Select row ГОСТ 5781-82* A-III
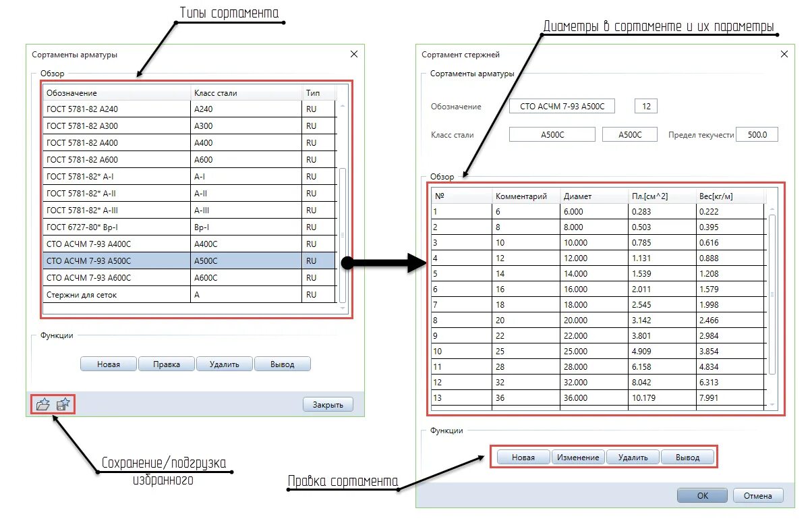This screenshot has height=525, width=812. point(190,210)
